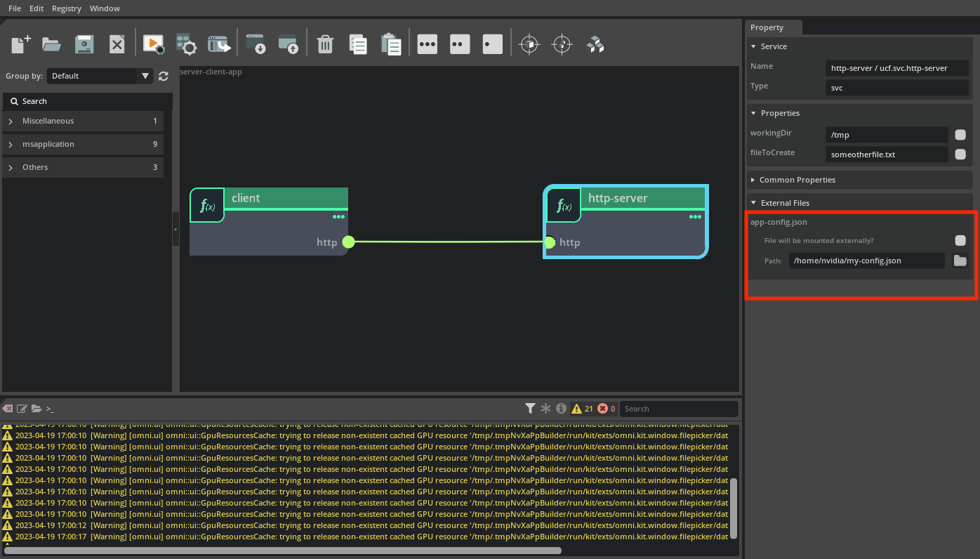
Task: Click the three-dots layout toolbar icon
Action: click(x=427, y=44)
